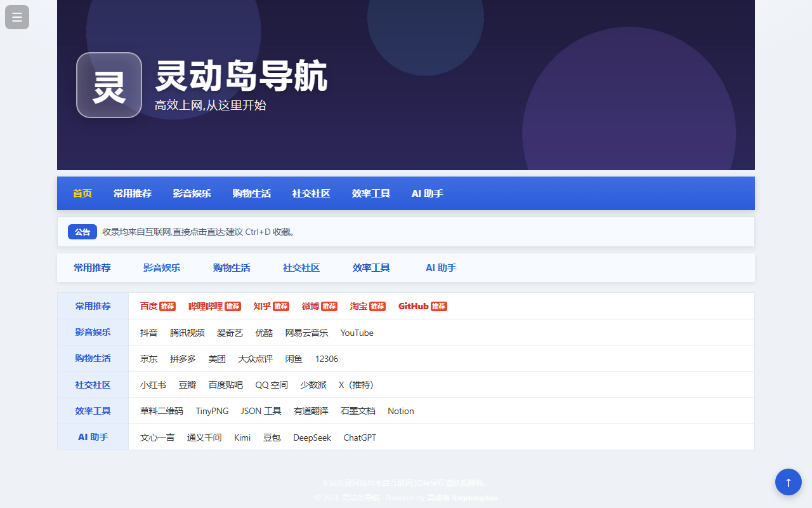
Task: Click the 灵 site logo
Action: tap(109, 85)
